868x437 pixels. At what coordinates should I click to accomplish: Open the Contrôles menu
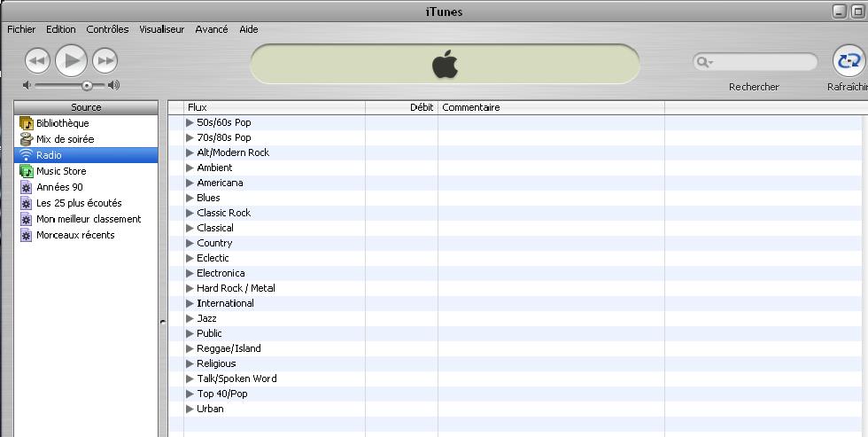pos(107,29)
